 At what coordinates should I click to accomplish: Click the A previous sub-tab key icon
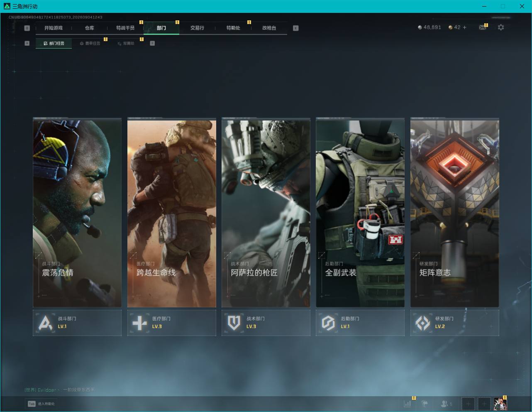(27, 43)
